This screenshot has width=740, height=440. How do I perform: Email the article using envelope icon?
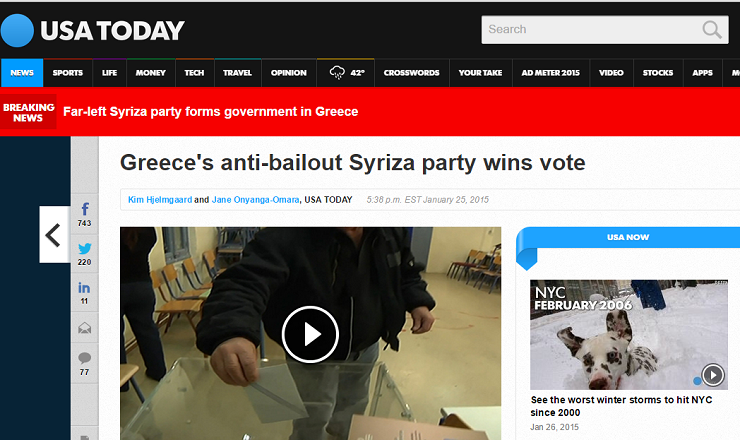(x=84, y=328)
